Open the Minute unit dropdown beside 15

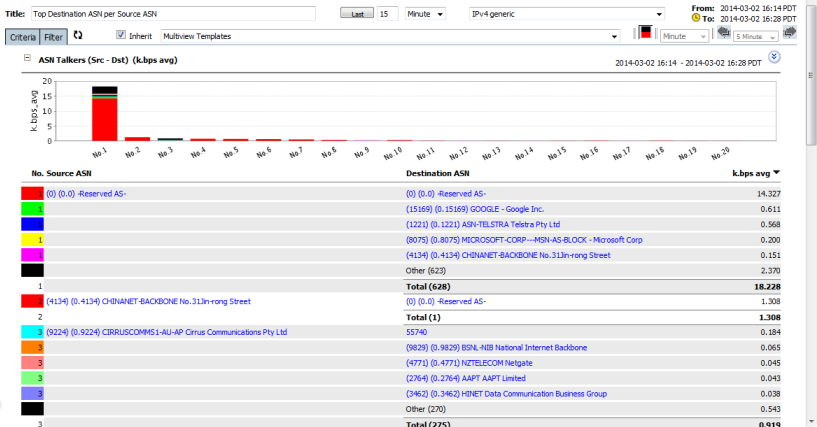425,14
